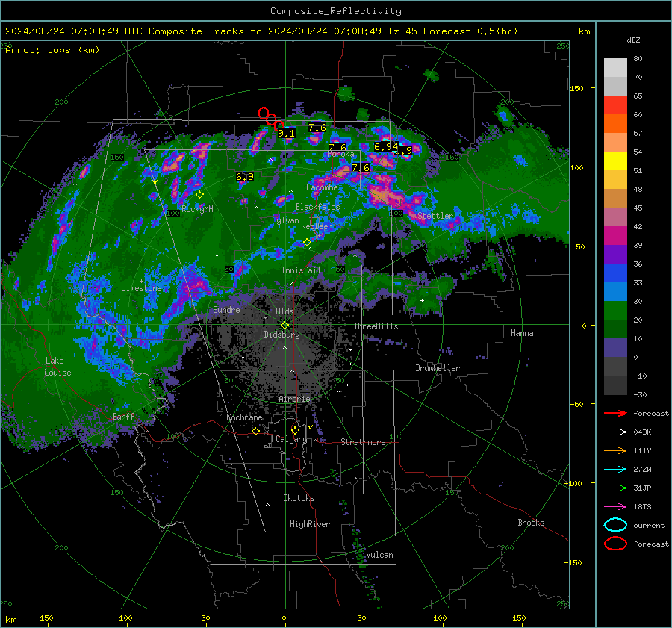The width and height of the screenshot is (672, 628).
Task: Pick the green 31JP arrow legend symbol
Action: 615,488
